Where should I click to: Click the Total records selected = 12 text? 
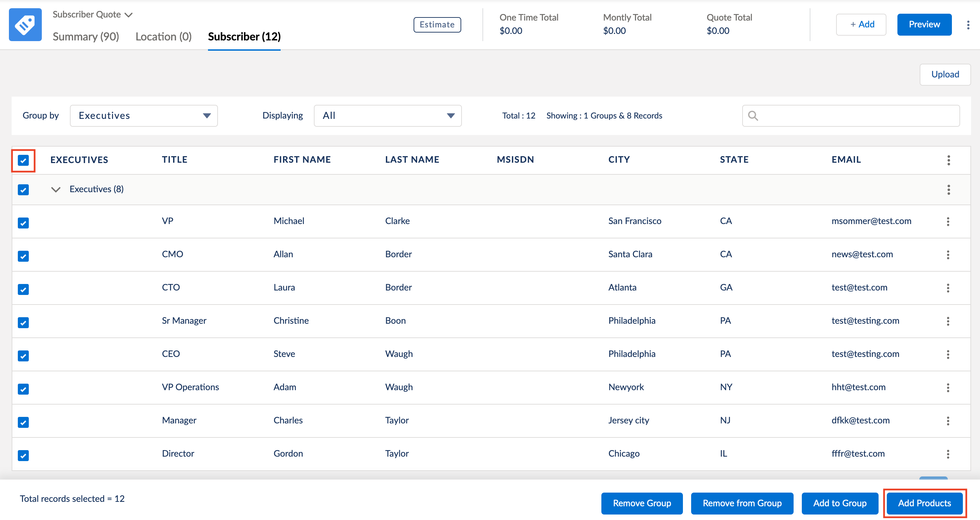[x=72, y=499]
